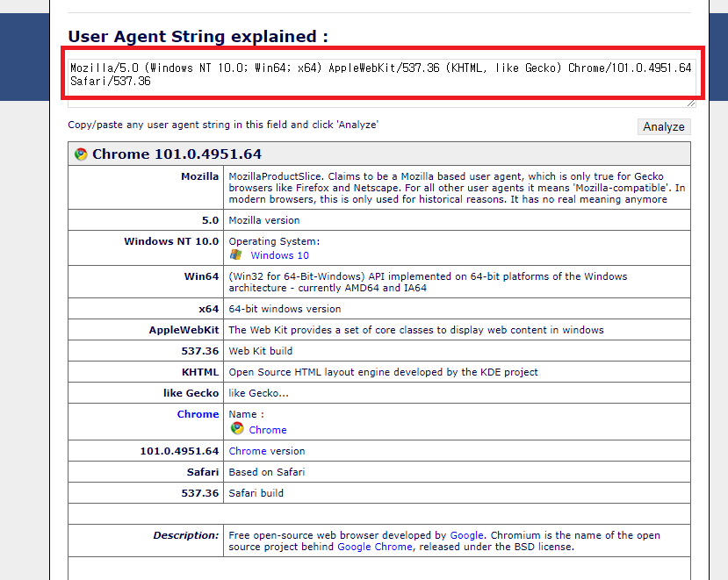Click the 'Open Source HTML layout engine' description
Image resolution: width=728 pixels, height=580 pixels.
point(383,372)
